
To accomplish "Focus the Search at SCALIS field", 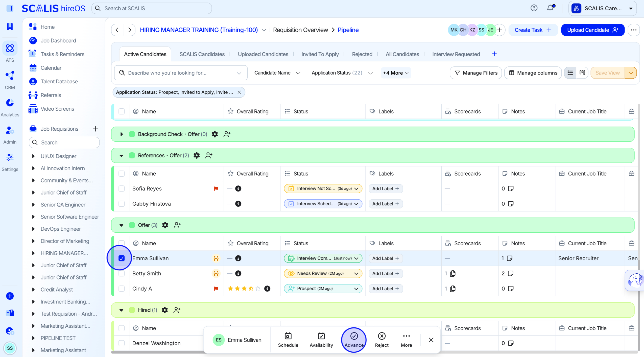I will (152, 8).
